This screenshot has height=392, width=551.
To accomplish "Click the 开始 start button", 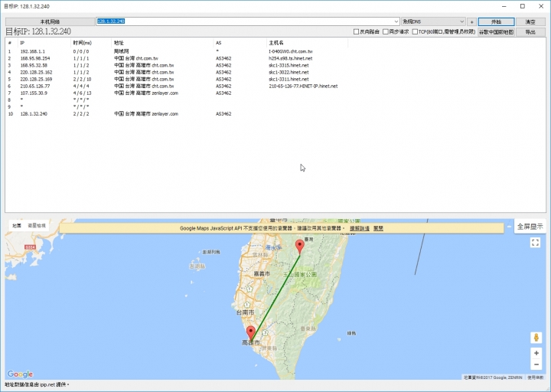I will pyautogui.click(x=496, y=21).
